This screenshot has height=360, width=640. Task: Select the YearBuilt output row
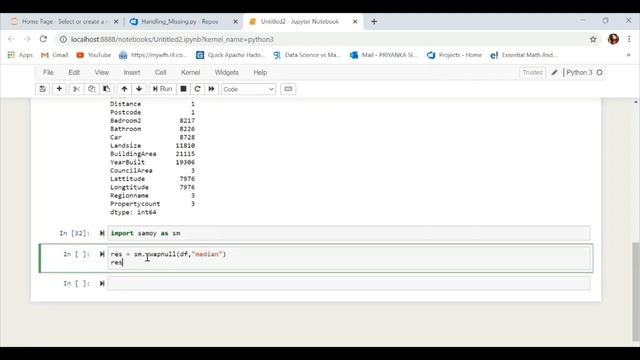(x=152, y=162)
